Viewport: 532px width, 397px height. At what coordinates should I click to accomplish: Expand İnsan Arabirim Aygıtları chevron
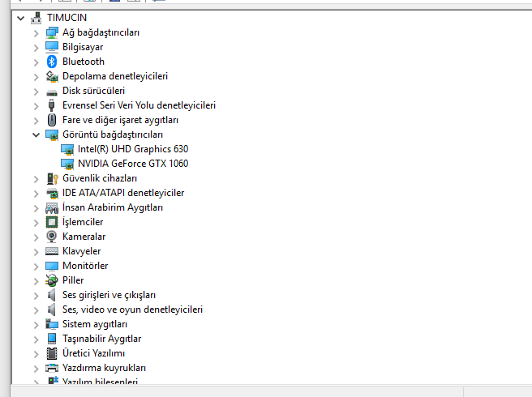[x=36, y=208]
